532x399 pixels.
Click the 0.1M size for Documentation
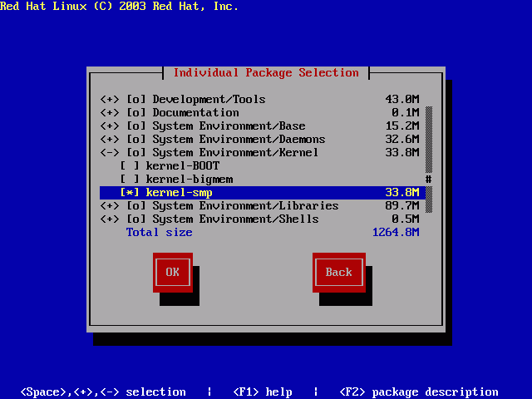click(406, 113)
